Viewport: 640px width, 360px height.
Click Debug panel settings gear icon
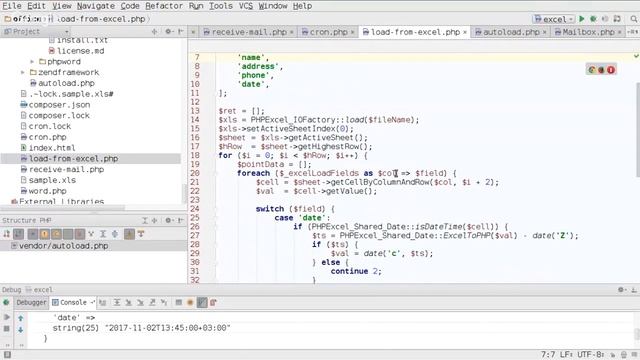(x=621, y=290)
